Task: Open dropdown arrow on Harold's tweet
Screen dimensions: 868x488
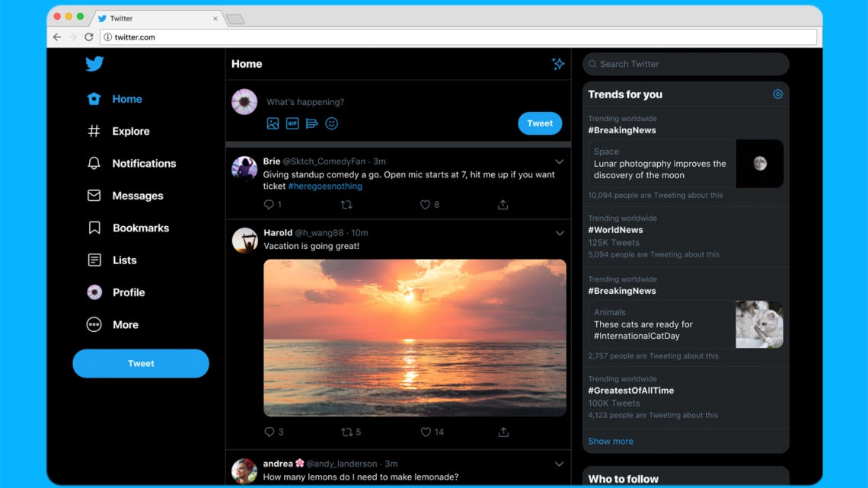Action: (x=559, y=233)
